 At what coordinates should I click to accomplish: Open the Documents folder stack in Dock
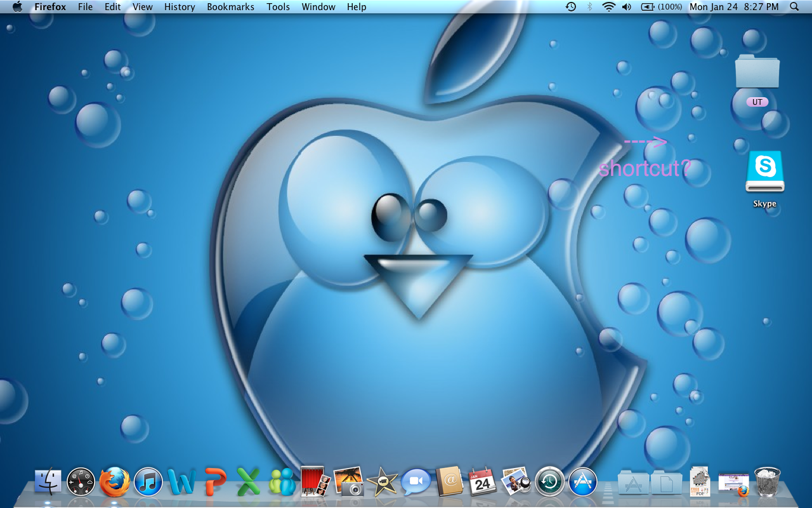[x=666, y=483]
